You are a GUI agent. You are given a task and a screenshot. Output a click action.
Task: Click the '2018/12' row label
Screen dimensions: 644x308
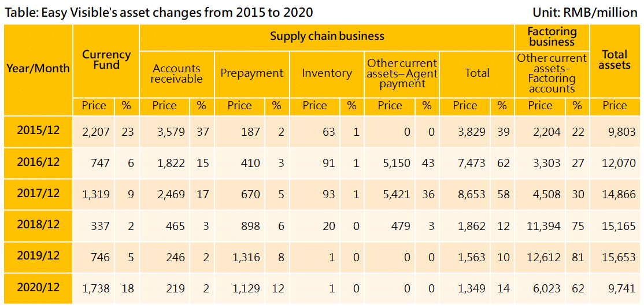click(38, 225)
